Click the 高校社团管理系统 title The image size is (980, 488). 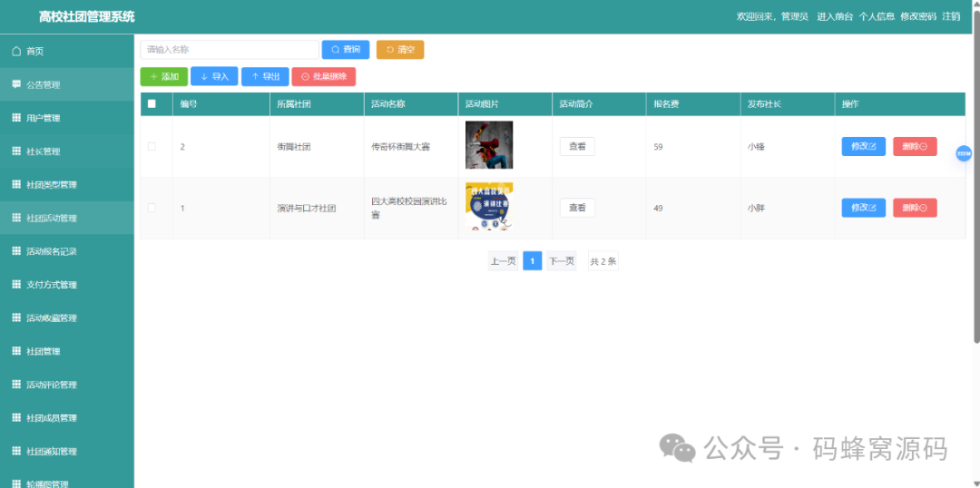pyautogui.click(x=86, y=17)
